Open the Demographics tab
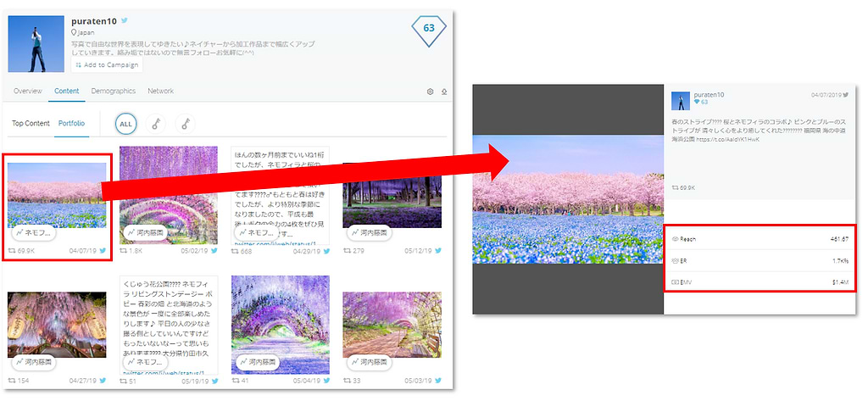 (x=114, y=91)
